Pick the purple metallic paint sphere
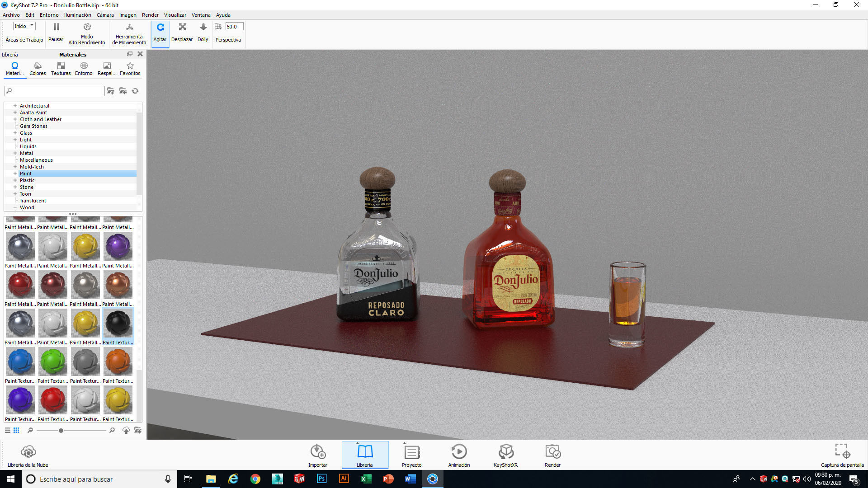Viewport: 868px width, 488px height. click(x=118, y=246)
